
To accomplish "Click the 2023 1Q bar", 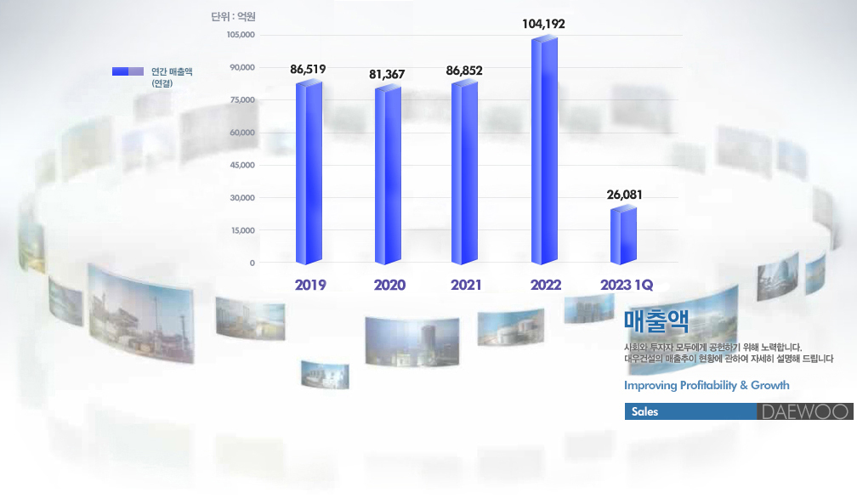I will 624,235.
